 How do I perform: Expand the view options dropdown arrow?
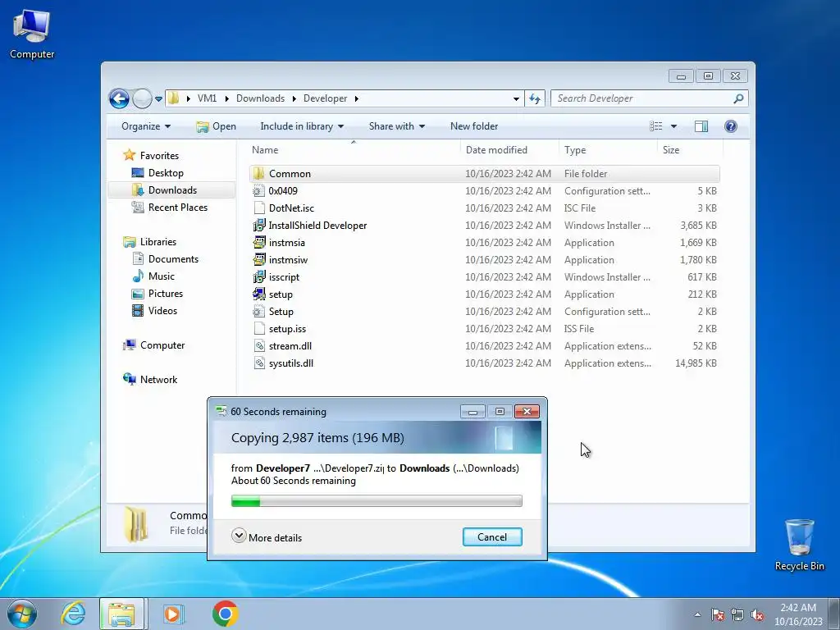[674, 126]
